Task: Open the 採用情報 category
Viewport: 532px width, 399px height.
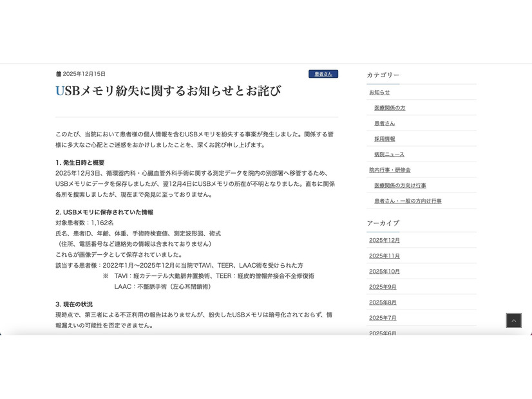Action: point(384,138)
